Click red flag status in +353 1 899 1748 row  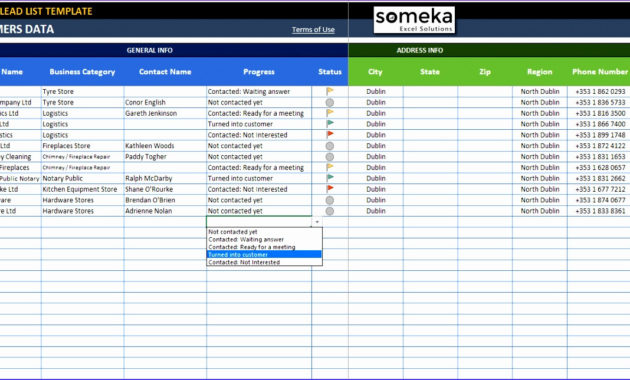point(330,135)
